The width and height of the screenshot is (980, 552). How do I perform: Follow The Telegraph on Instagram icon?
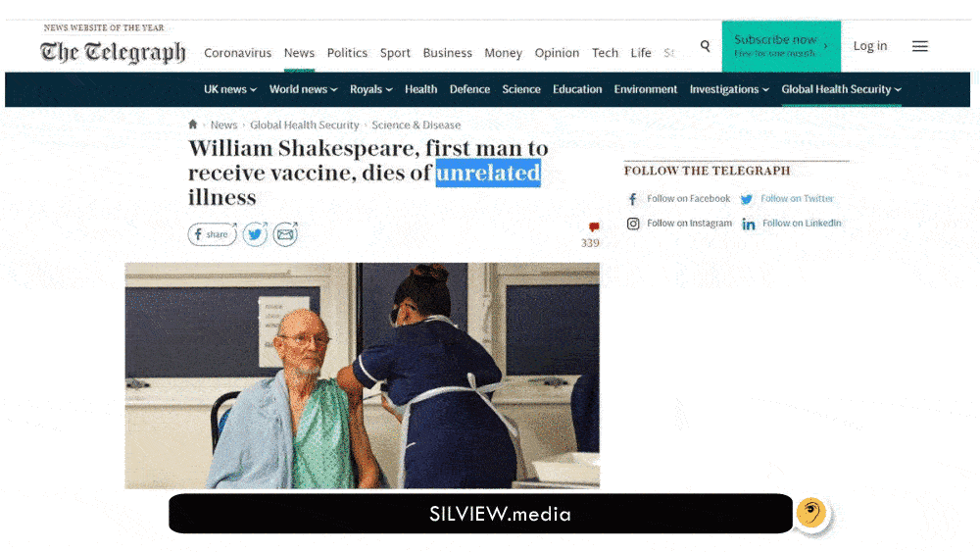click(x=632, y=224)
